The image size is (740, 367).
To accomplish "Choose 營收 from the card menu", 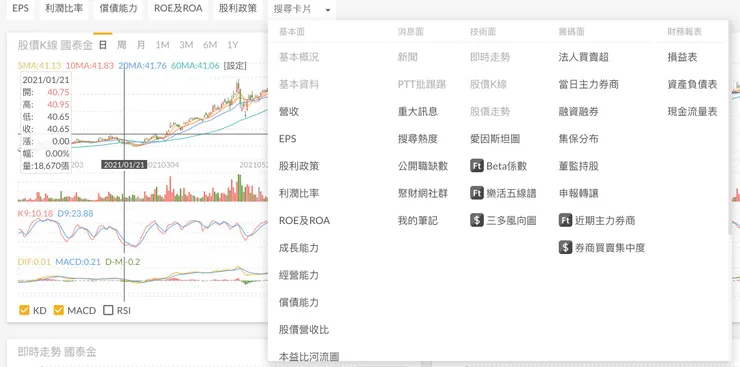I will coord(289,111).
